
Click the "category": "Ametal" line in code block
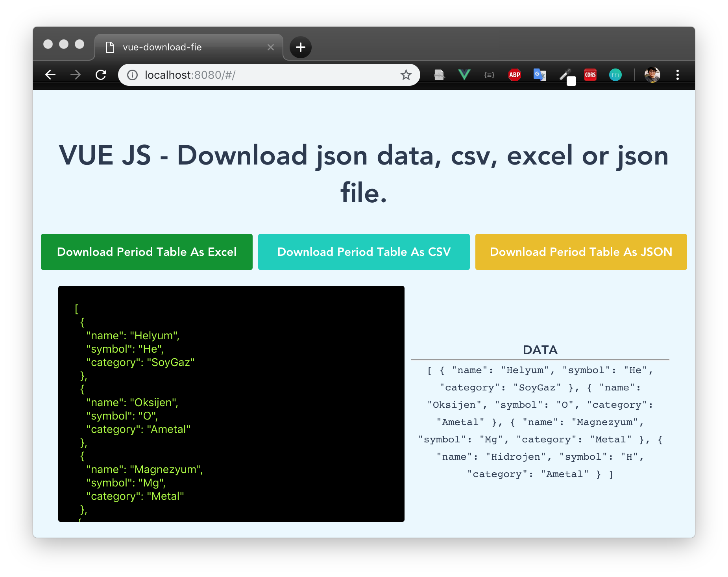[138, 429]
